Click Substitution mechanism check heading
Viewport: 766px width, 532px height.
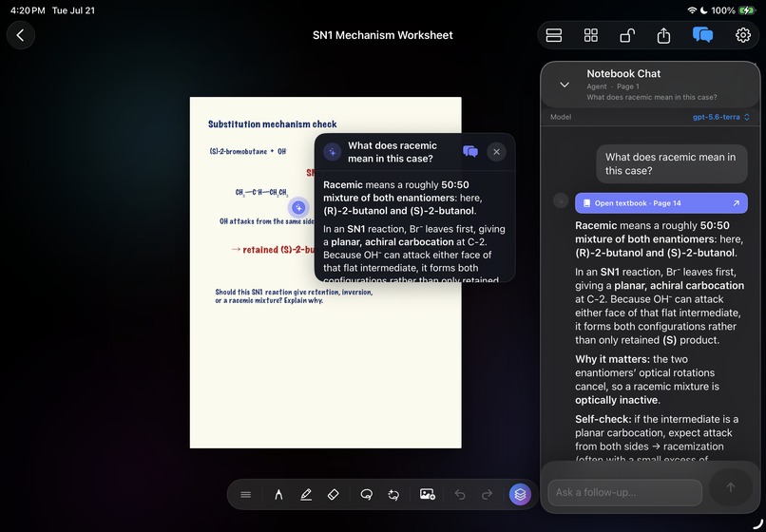[272, 124]
